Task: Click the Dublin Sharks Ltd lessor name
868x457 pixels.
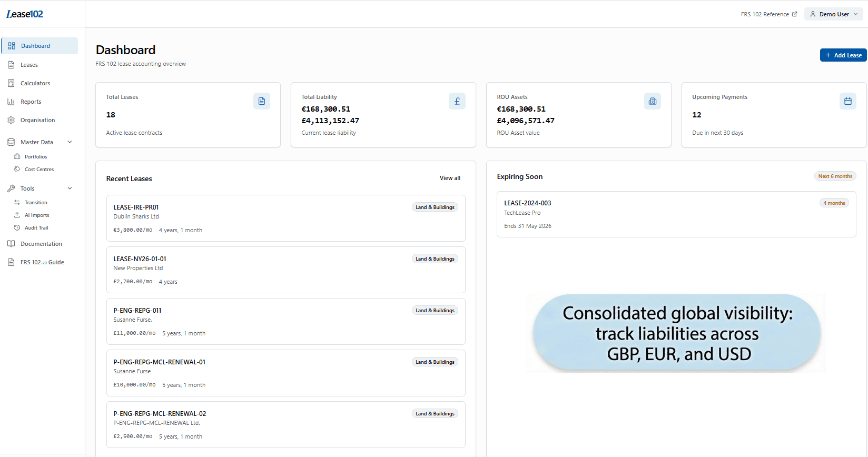Action: pyautogui.click(x=136, y=216)
